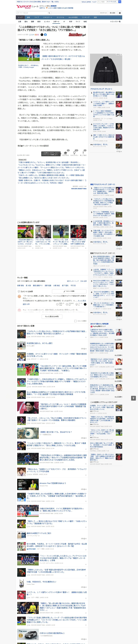Click the コメントを書く button

point(69,291)
